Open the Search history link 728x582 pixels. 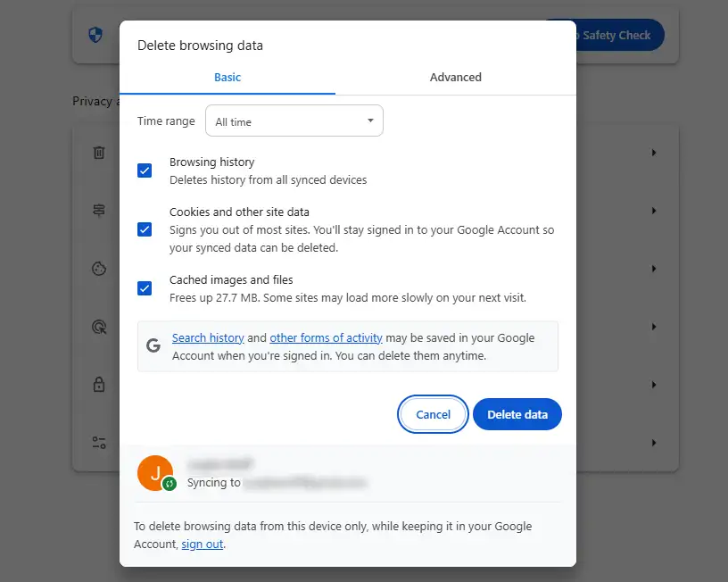pos(208,338)
